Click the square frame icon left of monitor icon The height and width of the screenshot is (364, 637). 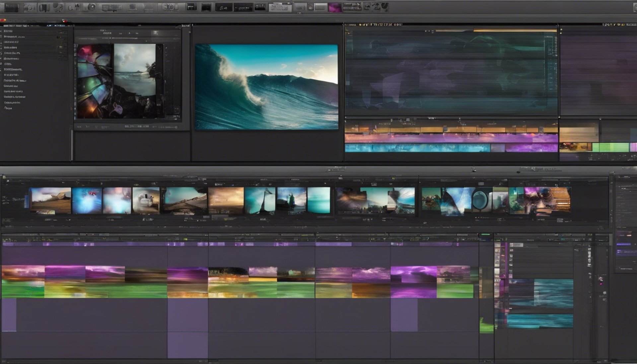191,7
